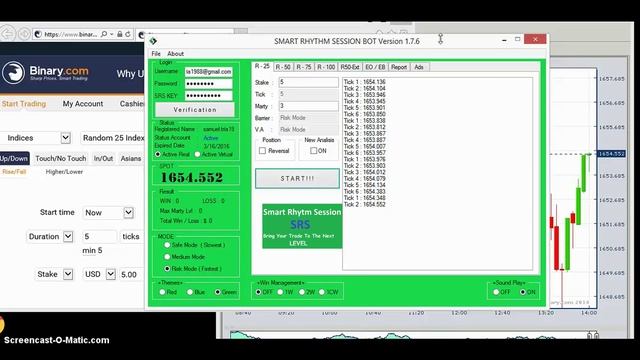The image size is (640, 360).
Task: Click the Rise/Fall link
Action: pos(14,172)
